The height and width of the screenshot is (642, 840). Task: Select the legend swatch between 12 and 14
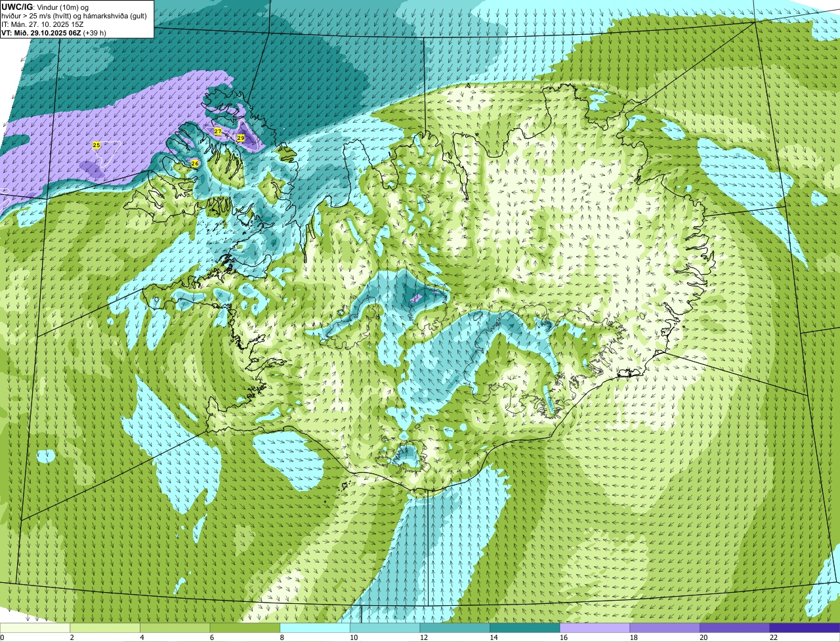click(x=455, y=628)
